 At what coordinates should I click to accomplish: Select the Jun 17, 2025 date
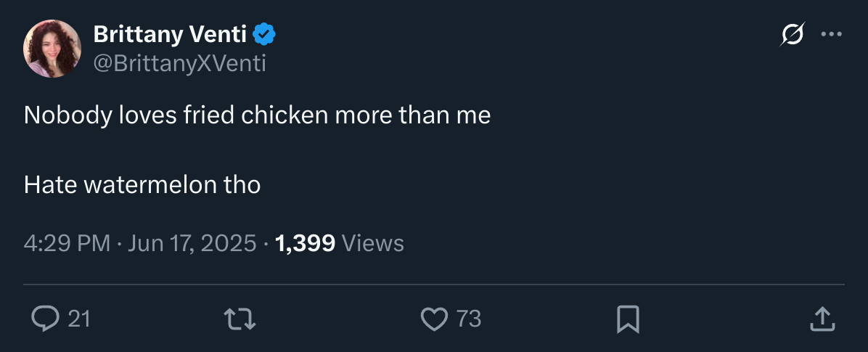coord(192,243)
